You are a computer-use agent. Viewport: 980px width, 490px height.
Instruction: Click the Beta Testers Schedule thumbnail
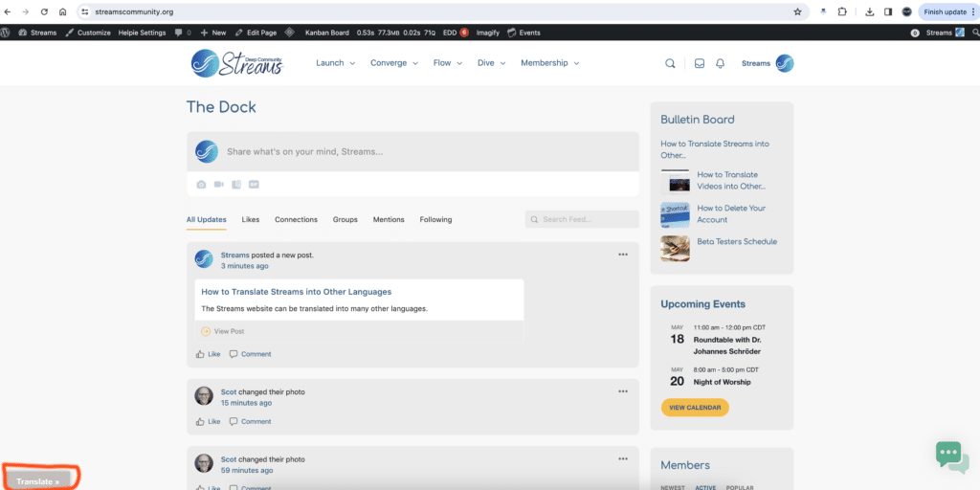(x=675, y=248)
